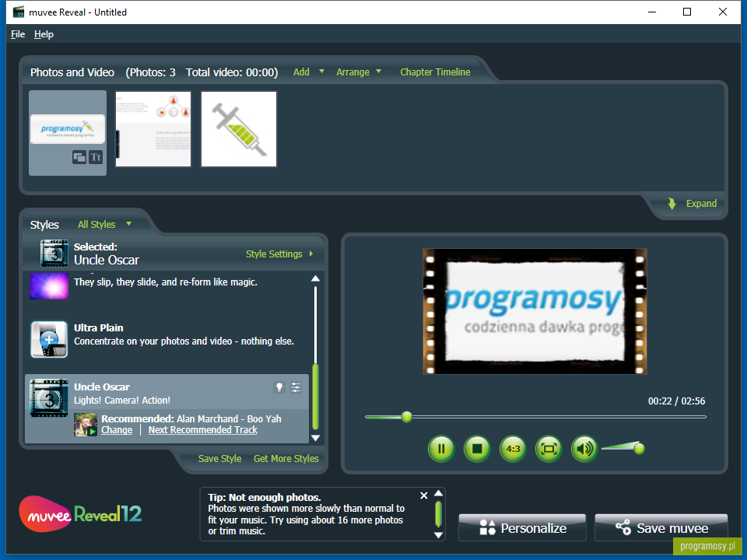Click the video preview frame
747x560 pixels.
[535, 311]
